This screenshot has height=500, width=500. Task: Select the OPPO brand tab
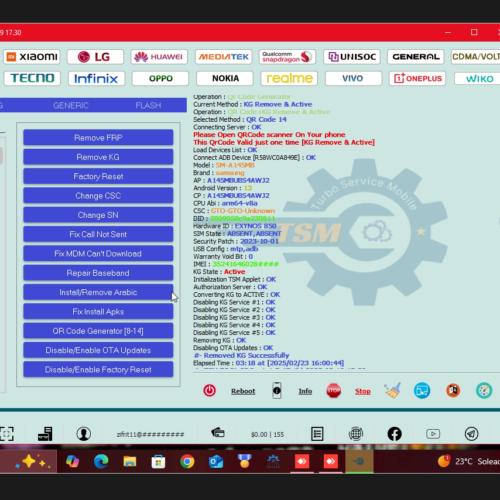[160, 78]
